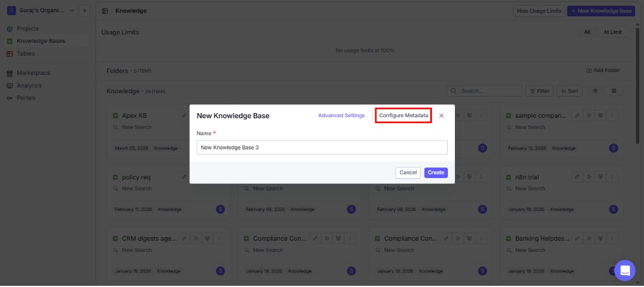Open more options on n8n trial card
Viewport: 644px width, 287px height.
click(x=612, y=177)
